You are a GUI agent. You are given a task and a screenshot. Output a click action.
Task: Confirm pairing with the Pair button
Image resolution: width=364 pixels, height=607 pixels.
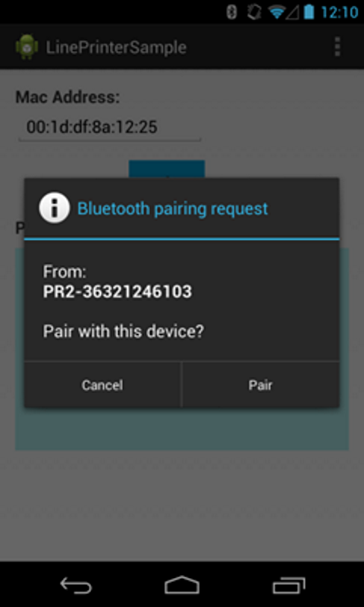point(261,385)
